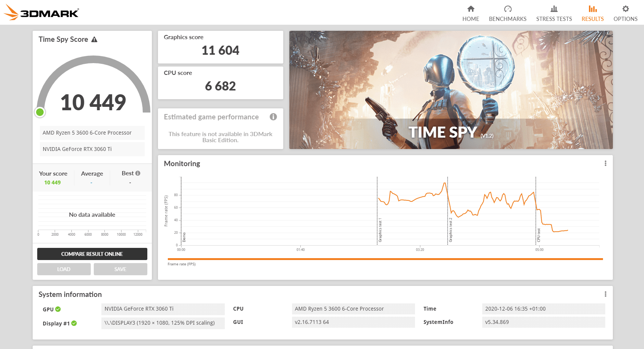Click the Graphics test 2 timeline marker
Image resolution: width=644 pixels, height=349 pixels.
tap(451, 230)
